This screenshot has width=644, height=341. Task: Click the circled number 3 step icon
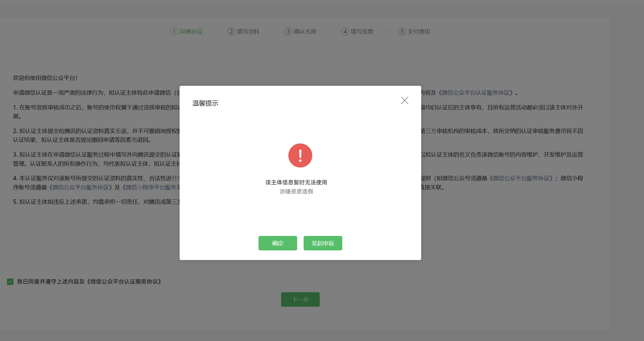coord(288,32)
